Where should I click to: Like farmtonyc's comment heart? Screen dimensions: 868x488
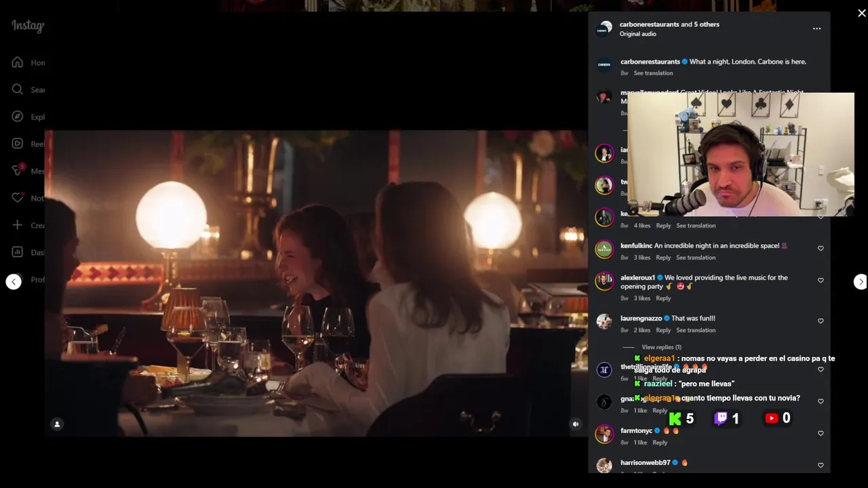click(x=821, y=433)
